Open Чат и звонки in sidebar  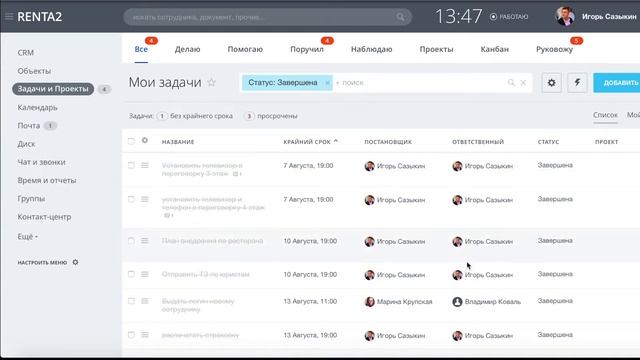pos(41,162)
